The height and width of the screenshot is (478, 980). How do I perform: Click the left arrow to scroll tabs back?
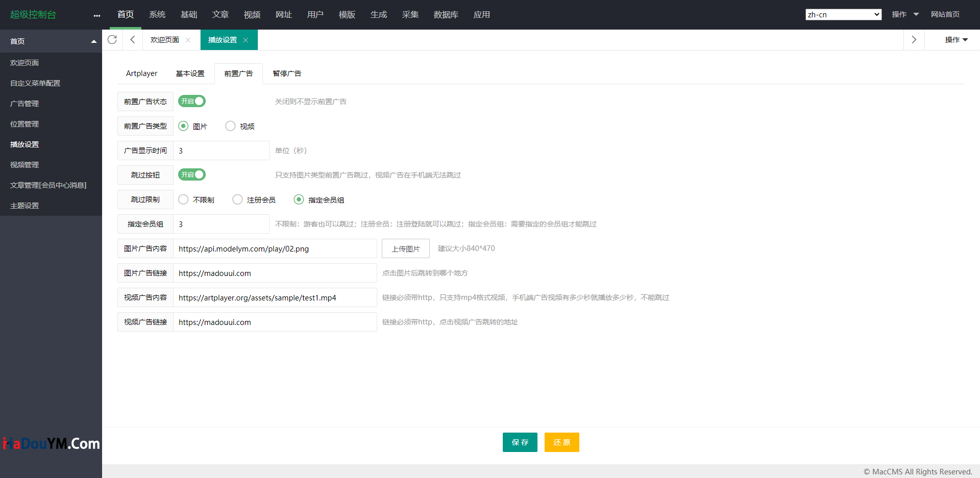[x=133, y=40]
